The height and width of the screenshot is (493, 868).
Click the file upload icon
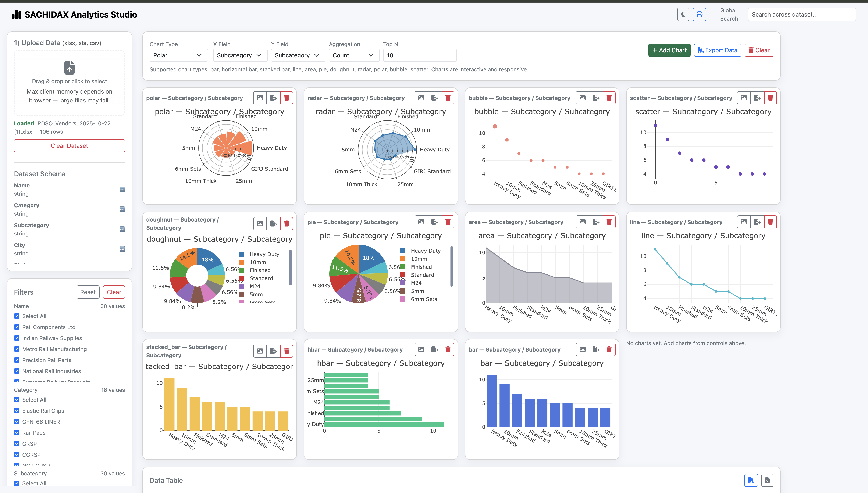click(70, 68)
